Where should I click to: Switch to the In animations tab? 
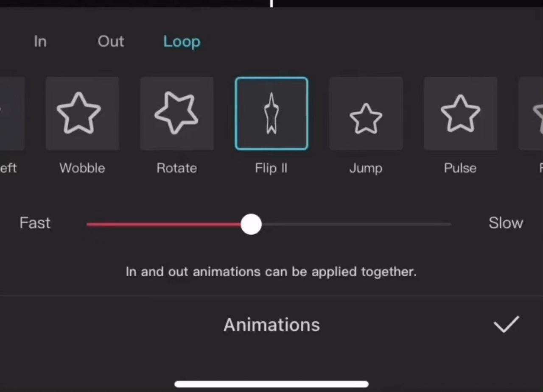(40, 41)
